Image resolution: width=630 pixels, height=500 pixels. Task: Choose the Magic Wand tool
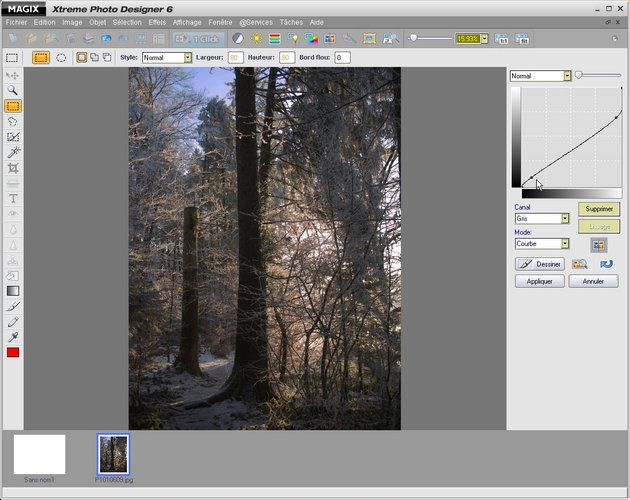[13, 152]
